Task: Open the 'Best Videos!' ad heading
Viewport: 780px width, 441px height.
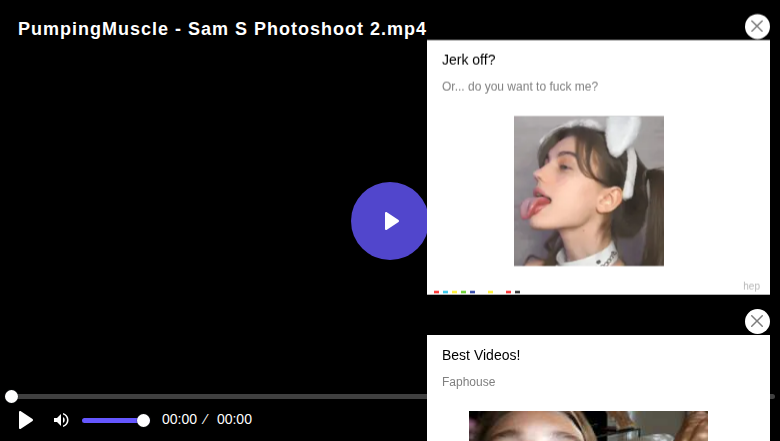Action: 481,355
